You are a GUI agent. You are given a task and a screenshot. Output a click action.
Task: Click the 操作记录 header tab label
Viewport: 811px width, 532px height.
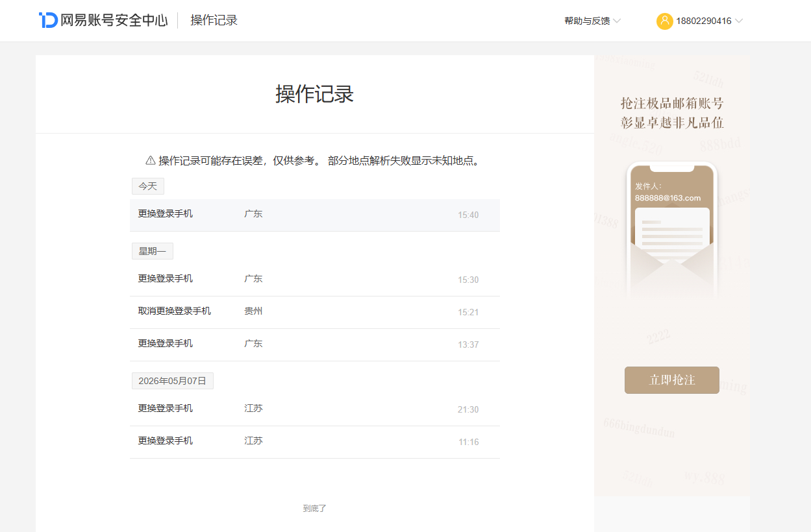214,20
